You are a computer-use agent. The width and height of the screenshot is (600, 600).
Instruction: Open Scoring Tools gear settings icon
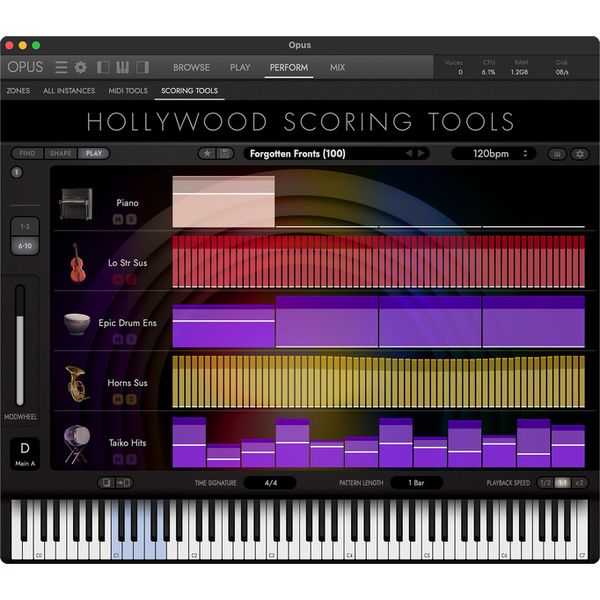(x=580, y=154)
